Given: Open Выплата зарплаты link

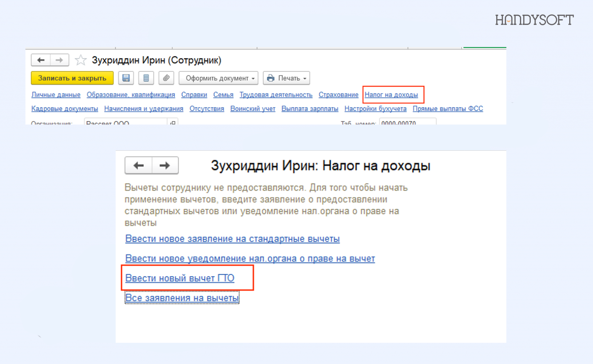Looking at the screenshot, I should (x=310, y=109).
